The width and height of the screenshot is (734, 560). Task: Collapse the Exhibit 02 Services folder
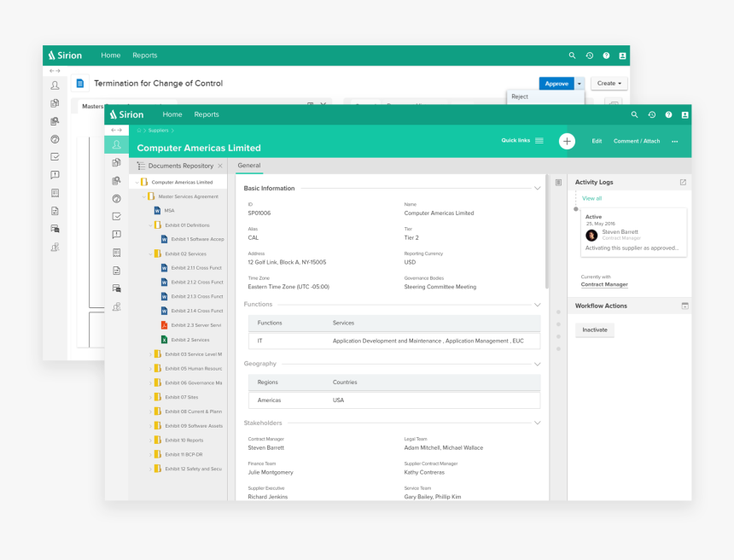pyautogui.click(x=150, y=254)
